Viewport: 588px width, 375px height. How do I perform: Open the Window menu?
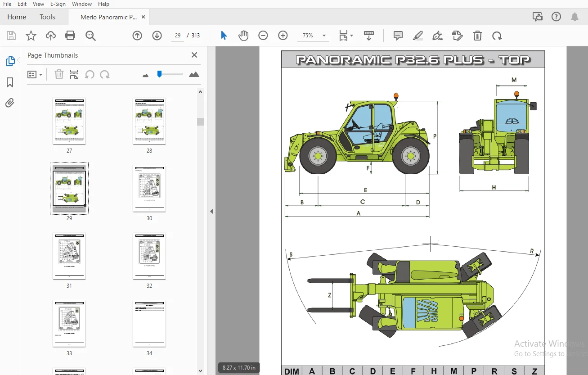coord(82,4)
